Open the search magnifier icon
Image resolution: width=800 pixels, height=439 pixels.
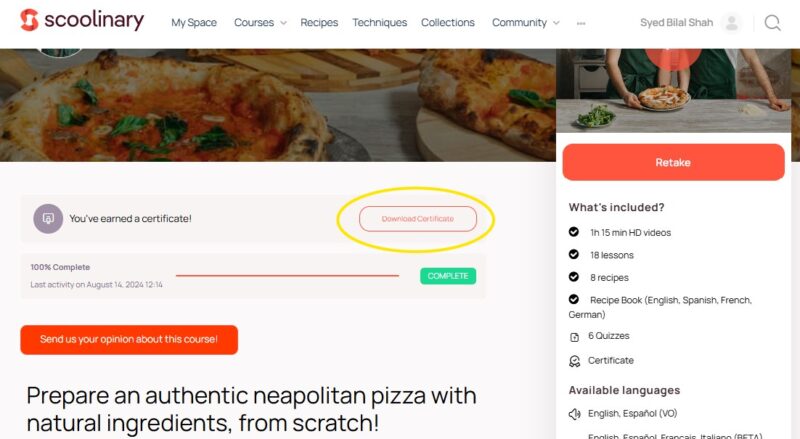pyautogui.click(x=772, y=23)
